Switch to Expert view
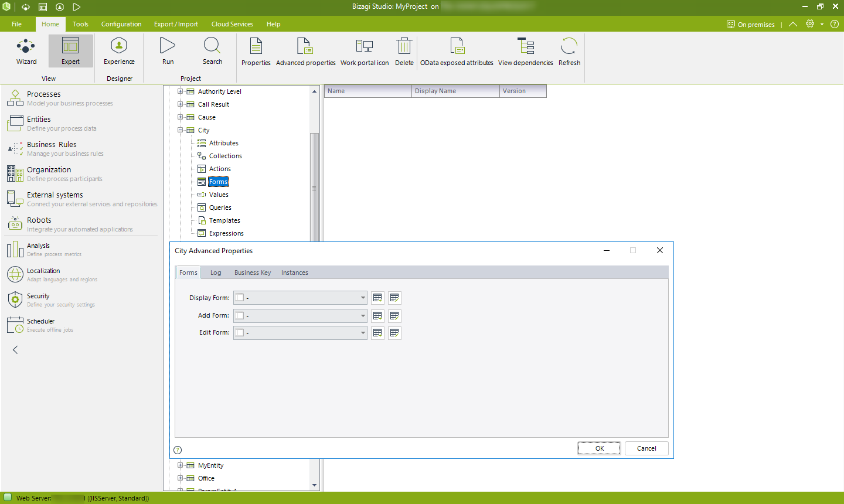The height and width of the screenshot is (504, 844). pos(70,51)
